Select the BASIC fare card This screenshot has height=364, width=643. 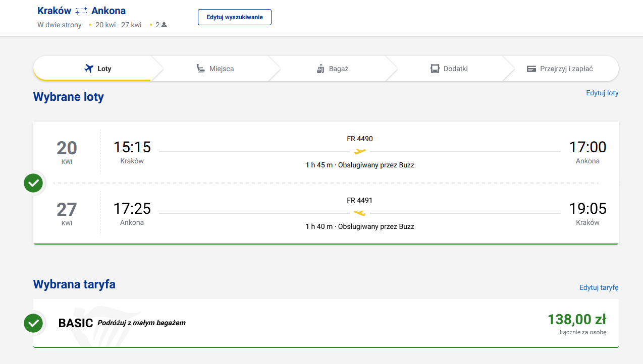click(x=326, y=323)
